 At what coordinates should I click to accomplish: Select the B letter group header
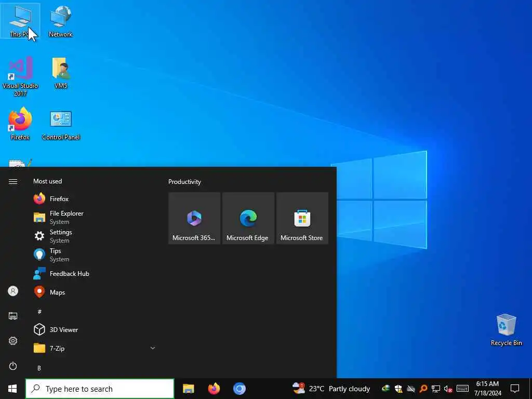39,368
